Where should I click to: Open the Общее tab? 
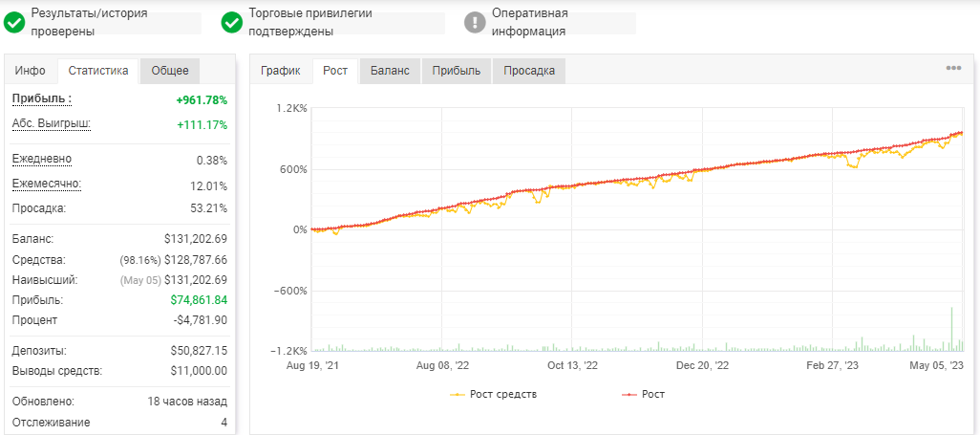pyautogui.click(x=170, y=71)
